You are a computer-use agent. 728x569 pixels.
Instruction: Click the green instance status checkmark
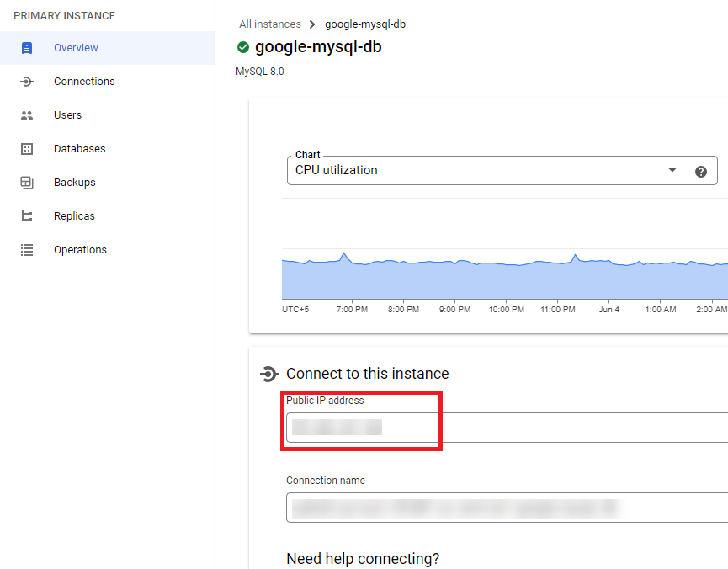pyautogui.click(x=243, y=47)
